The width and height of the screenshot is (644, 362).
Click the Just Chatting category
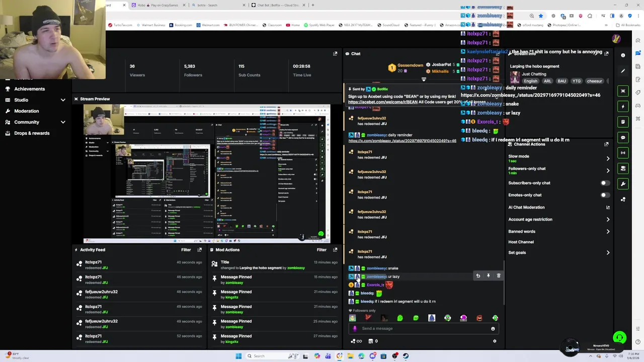coord(534,74)
